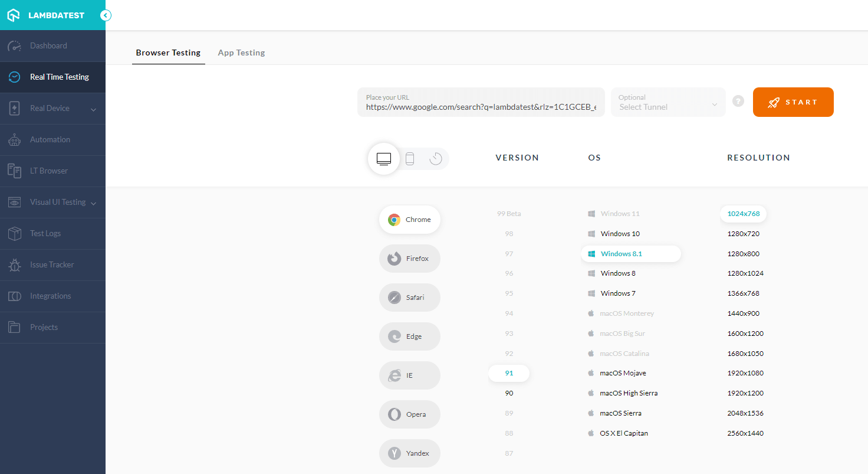Select the Edge browser icon
This screenshot has width=868, height=474.
click(409, 336)
